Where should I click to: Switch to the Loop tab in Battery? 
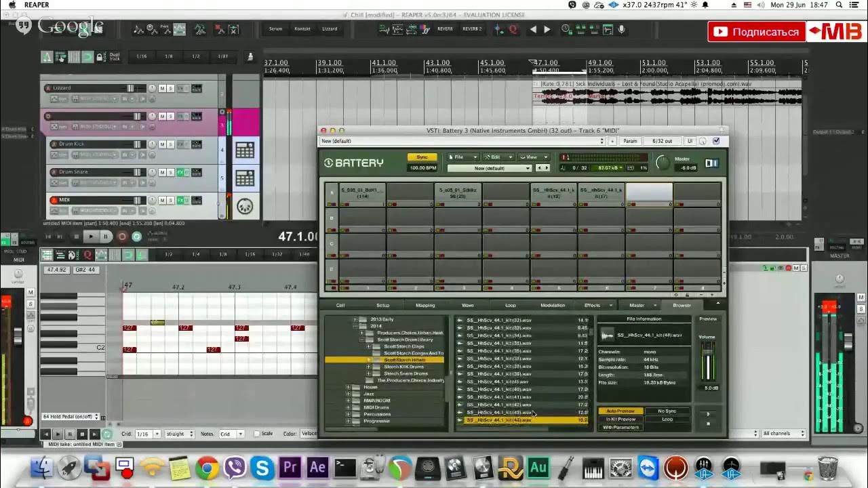[511, 306]
